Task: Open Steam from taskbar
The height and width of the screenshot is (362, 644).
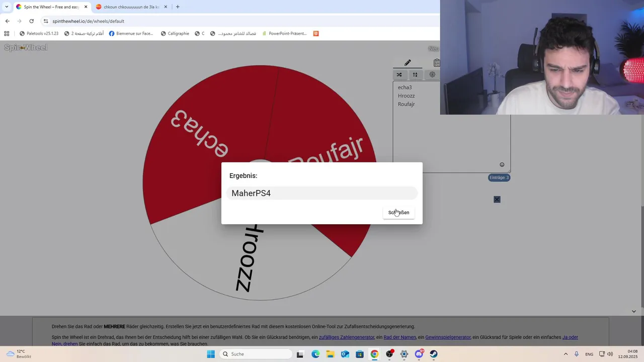Action: (x=434, y=354)
